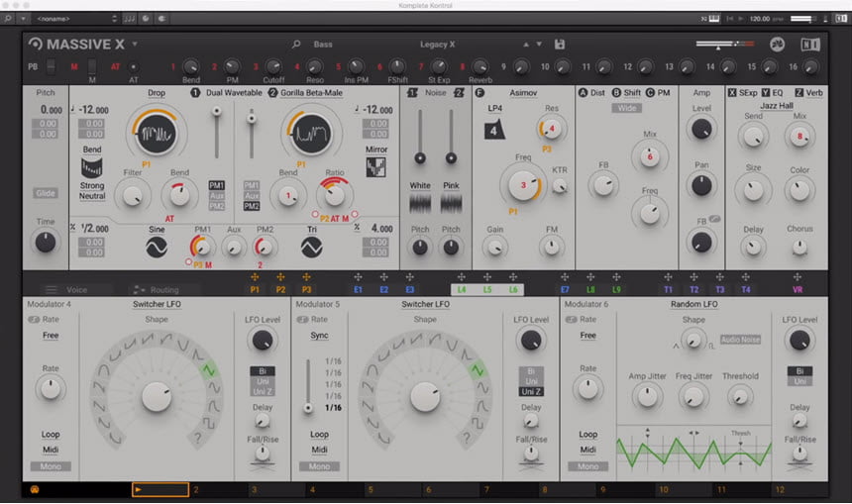Click the drag-assign cross icon above E1
The image size is (852, 504).
pyautogui.click(x=358, y=277)
